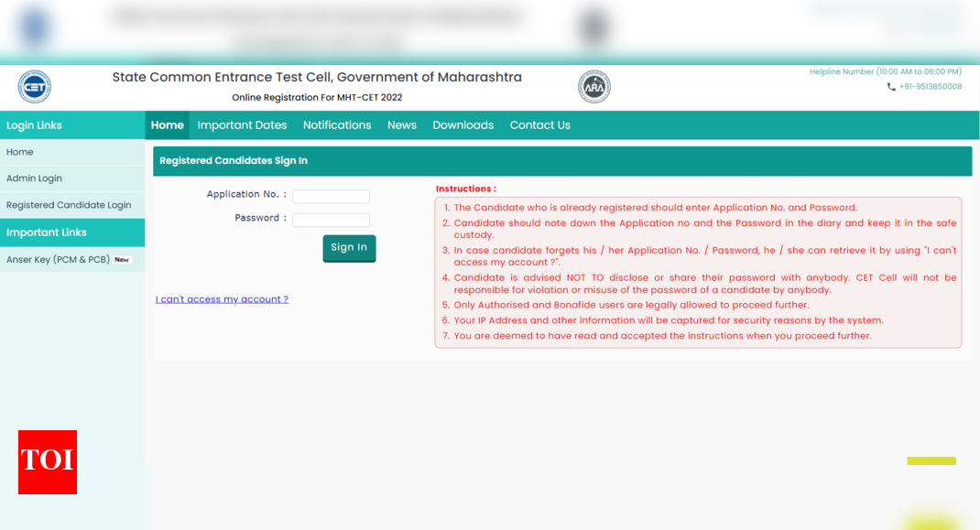Click the ARA emblem icon in header
The height and width of the screenshot is (530, 980).
click(x=593, y=86)
